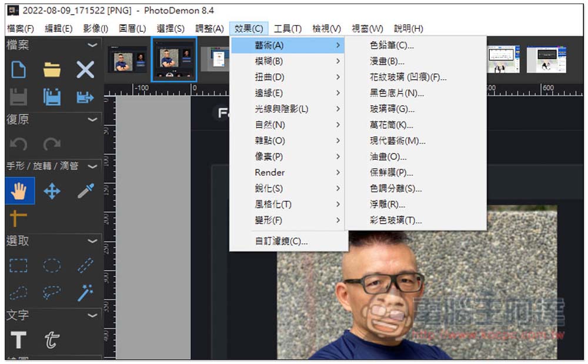Select the magic wand tool
This screenshot has width=588, height=364.
[85, 292]
